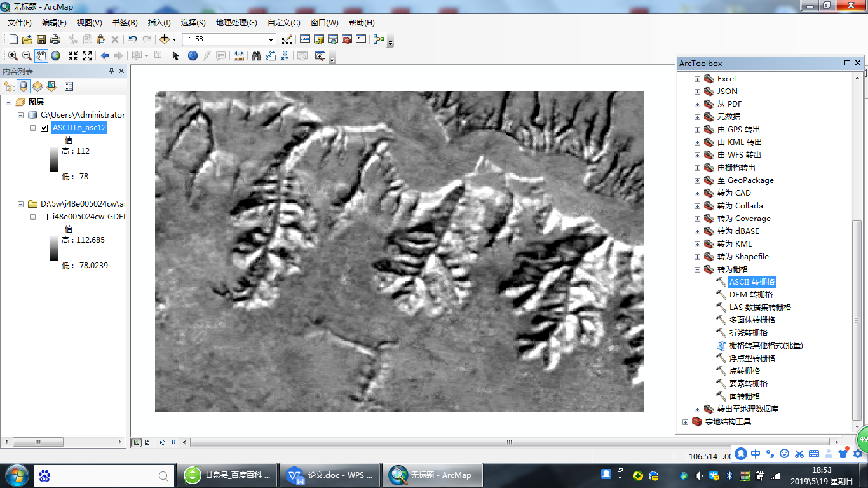Uncheck the ASCIITo_asc12 layer checkbox
868x488 pixels.
[x=44, y=128]
